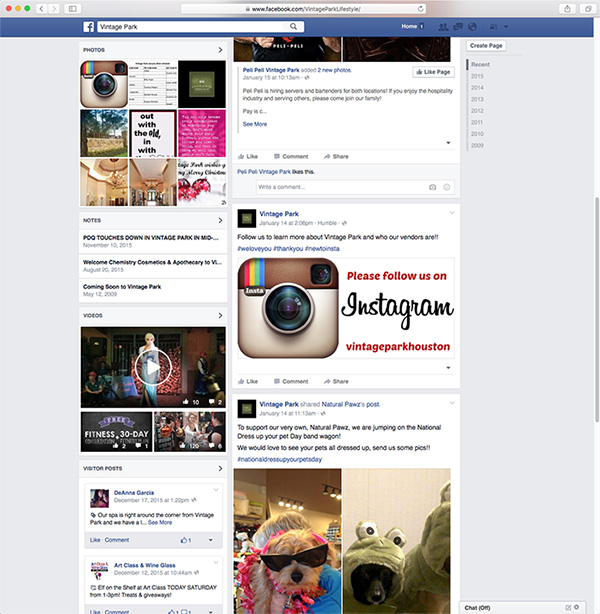600x614 pixels.
Task: Open new message icon in chat bar
Action: pyautogui.click(x=568, y=608)
